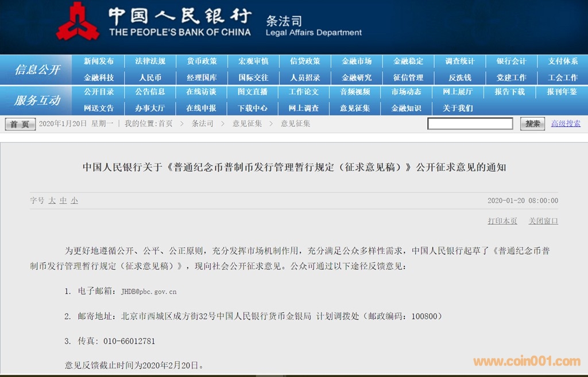Go to 金融市场 section
588x377 pixels.
click(x=356, y=61)
